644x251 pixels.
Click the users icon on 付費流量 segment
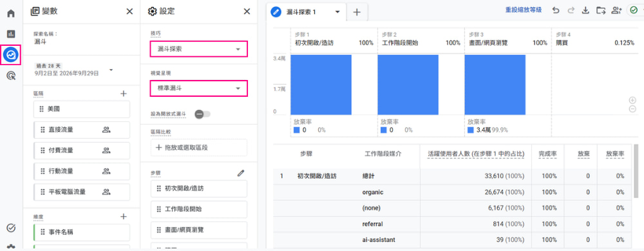coord(106,150)
